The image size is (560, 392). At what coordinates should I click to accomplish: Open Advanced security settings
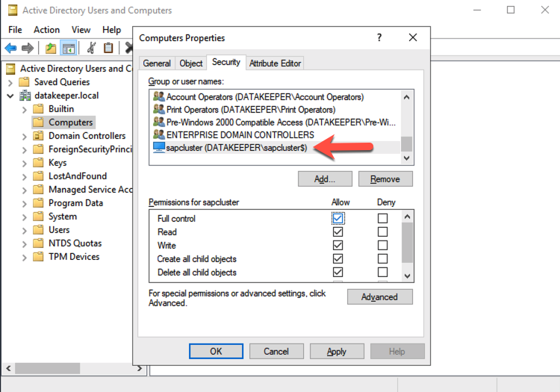(379, 296)
